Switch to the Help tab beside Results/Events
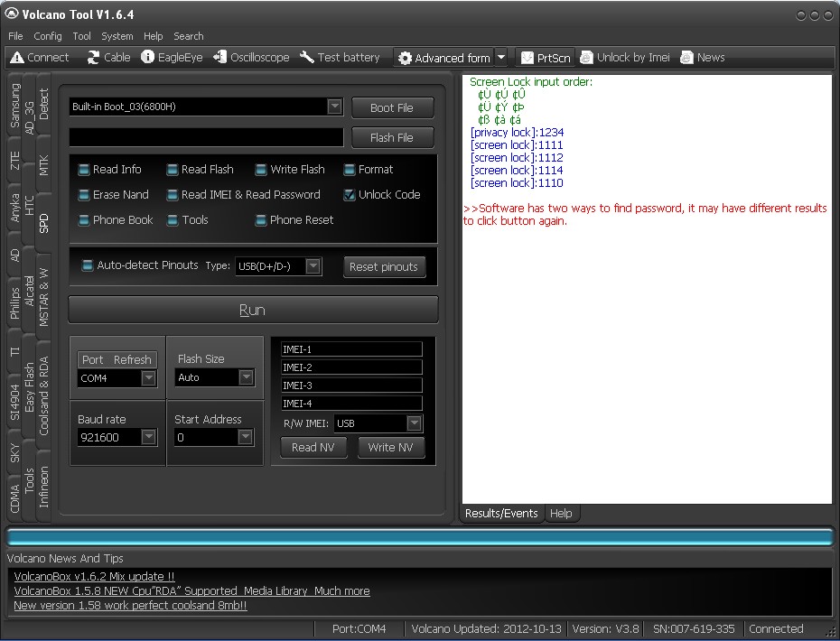 tap(561, 514)
